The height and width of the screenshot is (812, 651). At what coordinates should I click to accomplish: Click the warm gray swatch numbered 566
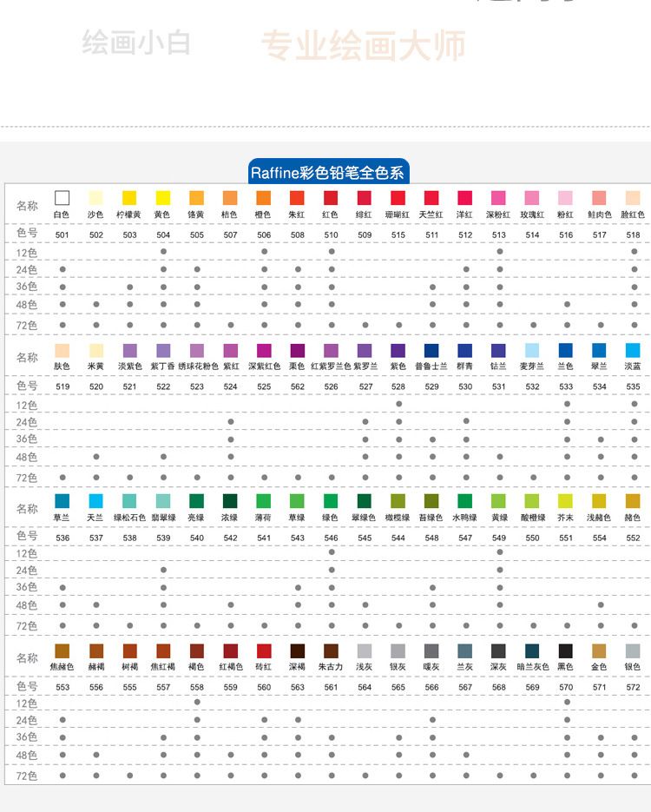coord(431,651)
